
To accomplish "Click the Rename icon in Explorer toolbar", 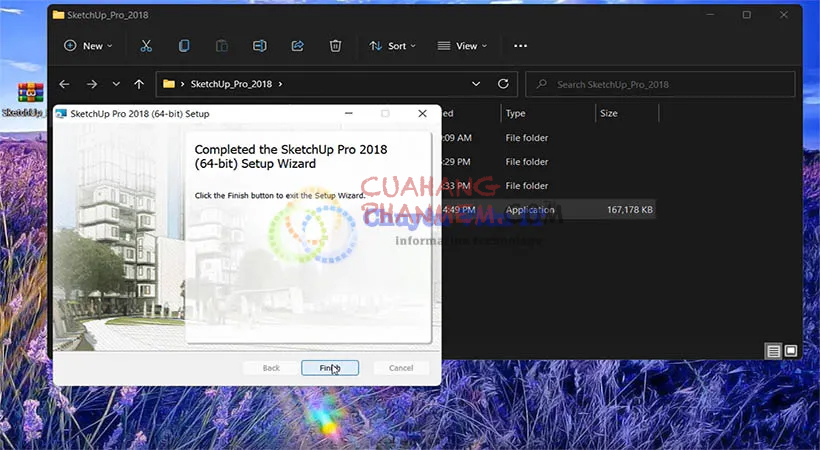I will 259,46.
